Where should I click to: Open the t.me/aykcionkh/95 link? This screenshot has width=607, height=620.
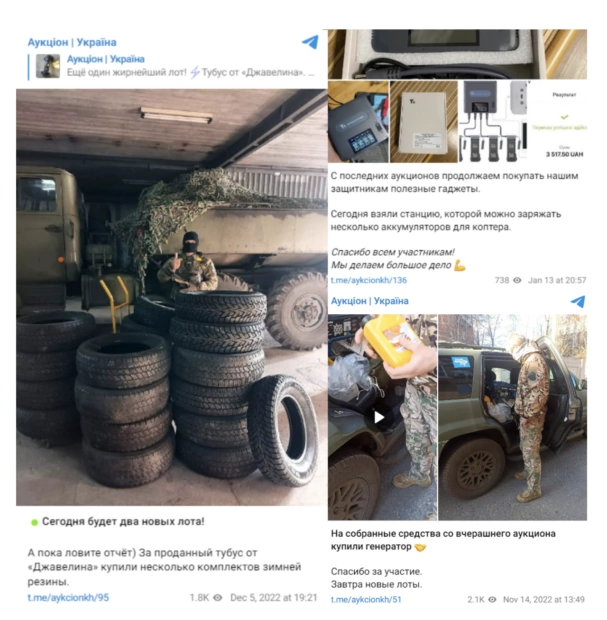[x=68, y=597]
